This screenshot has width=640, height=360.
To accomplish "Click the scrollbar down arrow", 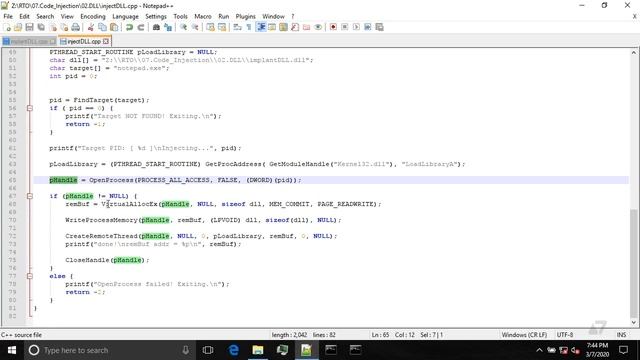I will (x=633, y=322).
